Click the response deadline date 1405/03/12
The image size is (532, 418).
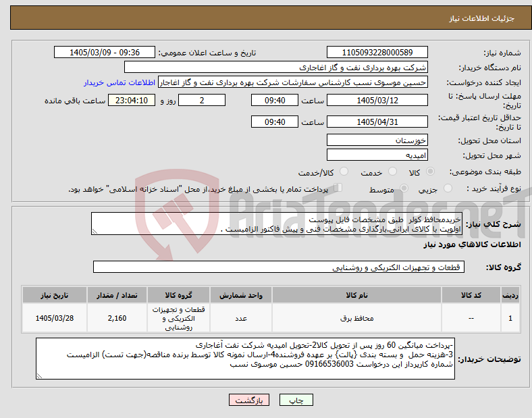(377, 100)
